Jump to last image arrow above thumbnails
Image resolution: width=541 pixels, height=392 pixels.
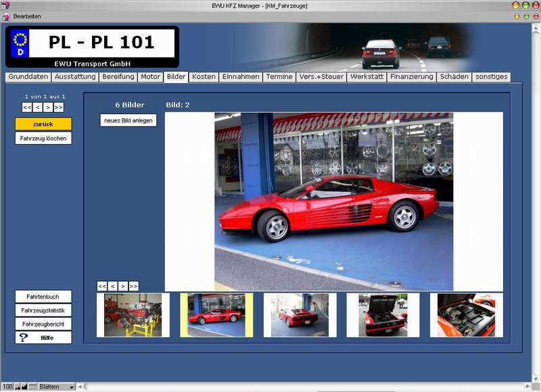pyautogui.click(x=133, y=286)
